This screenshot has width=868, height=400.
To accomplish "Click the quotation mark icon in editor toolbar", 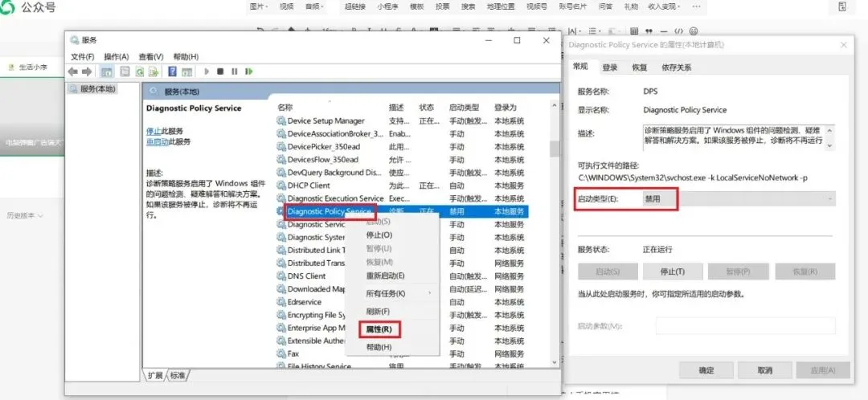I will click(x=649, y=31).
